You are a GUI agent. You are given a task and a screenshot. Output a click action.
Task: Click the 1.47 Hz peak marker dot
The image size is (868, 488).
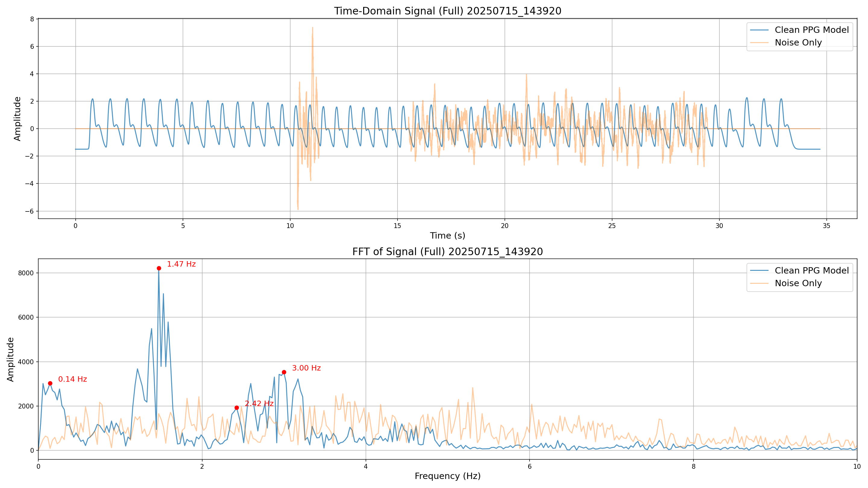click(159, 268)
